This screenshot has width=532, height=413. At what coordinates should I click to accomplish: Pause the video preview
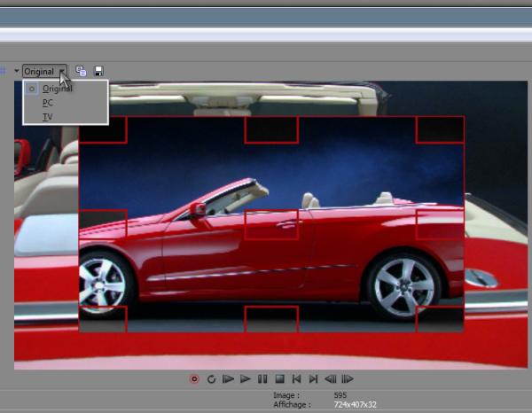[262, 379]
